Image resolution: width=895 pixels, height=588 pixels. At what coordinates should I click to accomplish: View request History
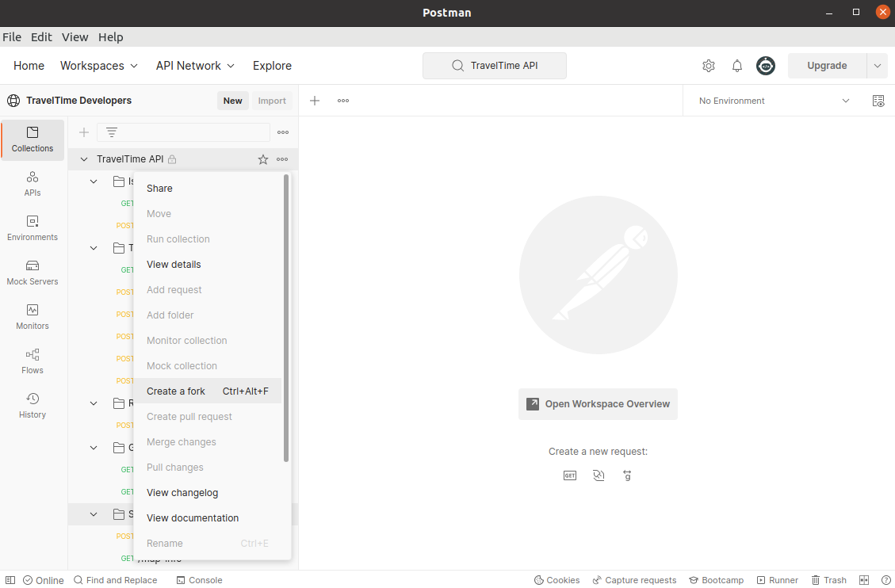click(32, 406)
